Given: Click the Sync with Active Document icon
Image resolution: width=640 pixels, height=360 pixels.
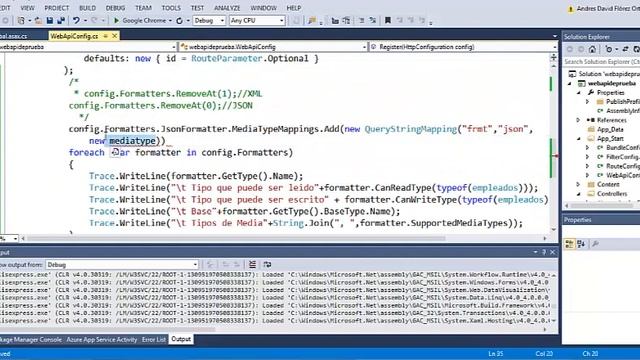Looking at the screenshot, I should 625,49.
